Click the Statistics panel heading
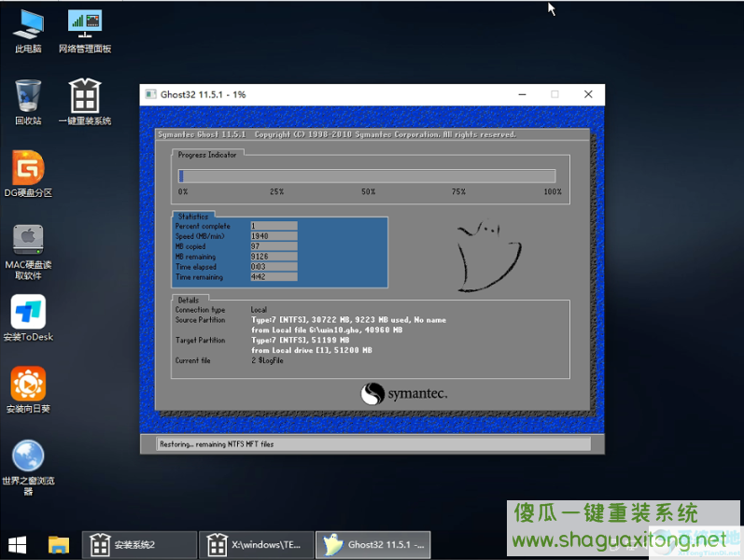 tap(193, 217)
